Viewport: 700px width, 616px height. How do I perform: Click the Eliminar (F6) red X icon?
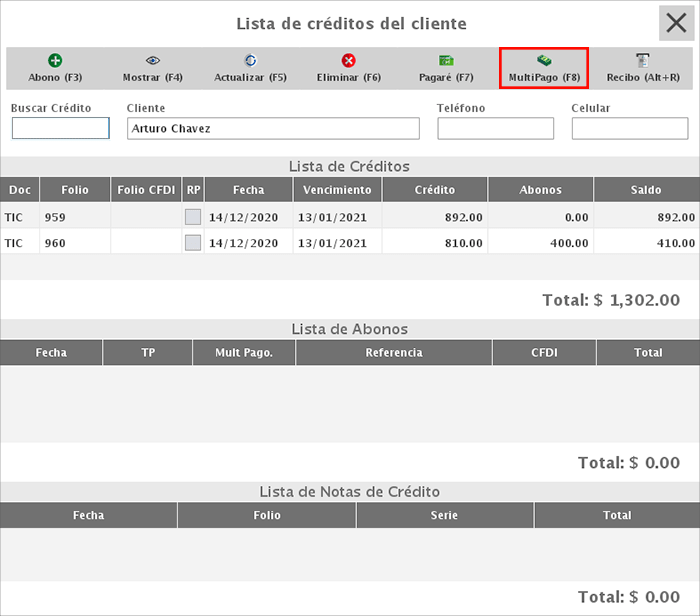click(x=349, y=60)
